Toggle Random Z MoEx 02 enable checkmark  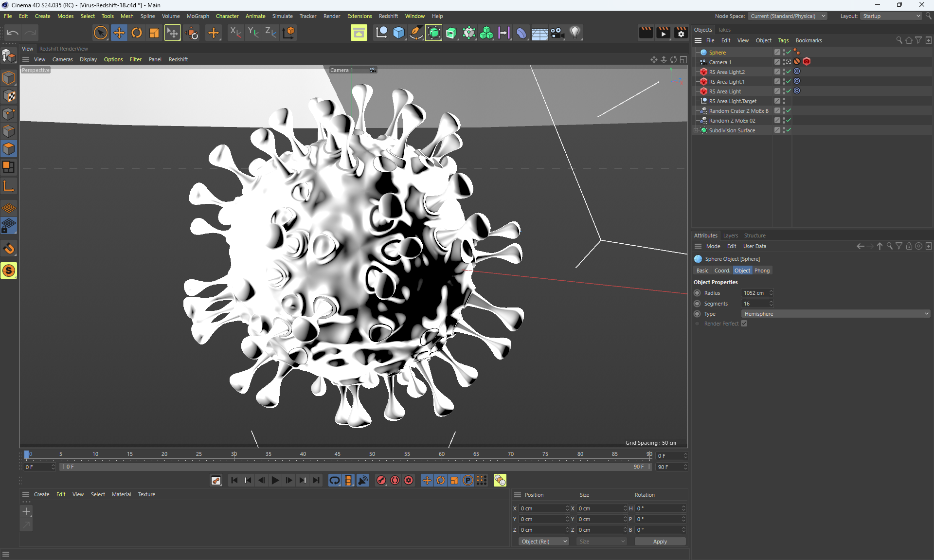(789, 121)
